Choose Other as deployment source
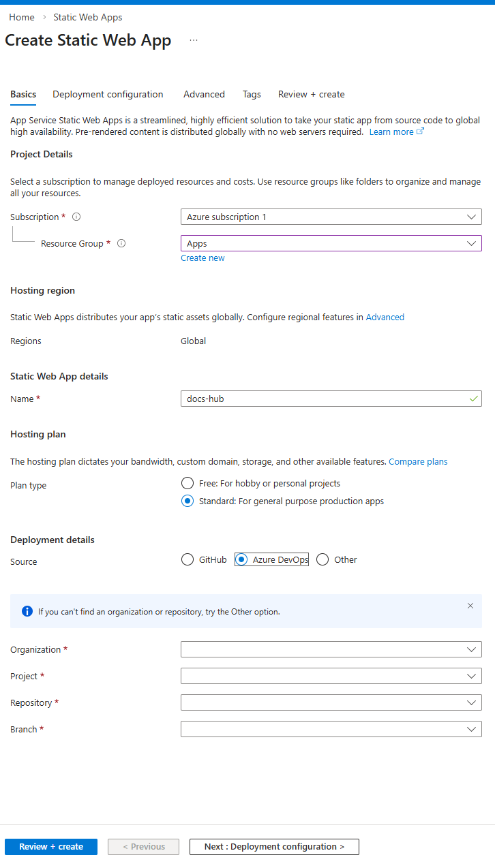This screenshot has width=495, height=868. pyautogui.click(x=322, y=559)
